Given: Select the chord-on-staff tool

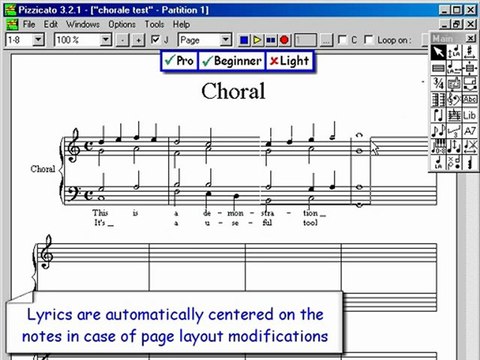Looking at the screenshot, I should pyautogui.click(x=454, y=115).
